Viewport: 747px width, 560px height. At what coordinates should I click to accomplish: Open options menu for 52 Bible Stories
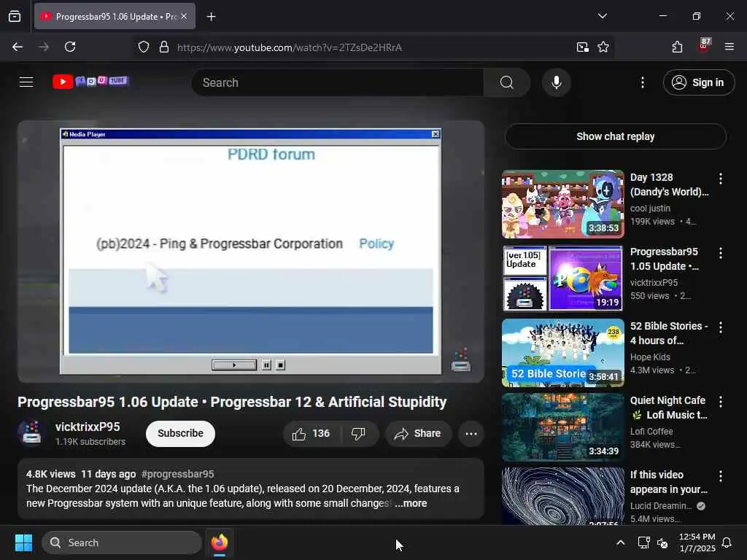pyautogui.click(x=720, y=327)
